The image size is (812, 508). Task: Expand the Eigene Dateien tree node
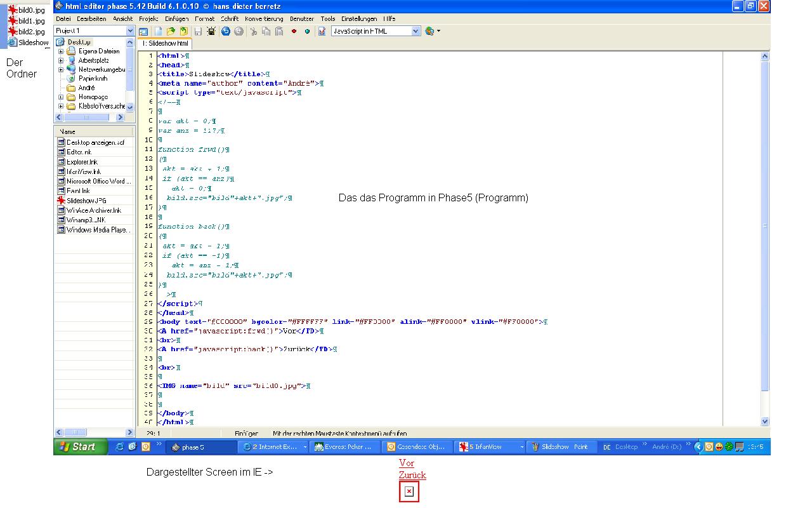[61, 51]
